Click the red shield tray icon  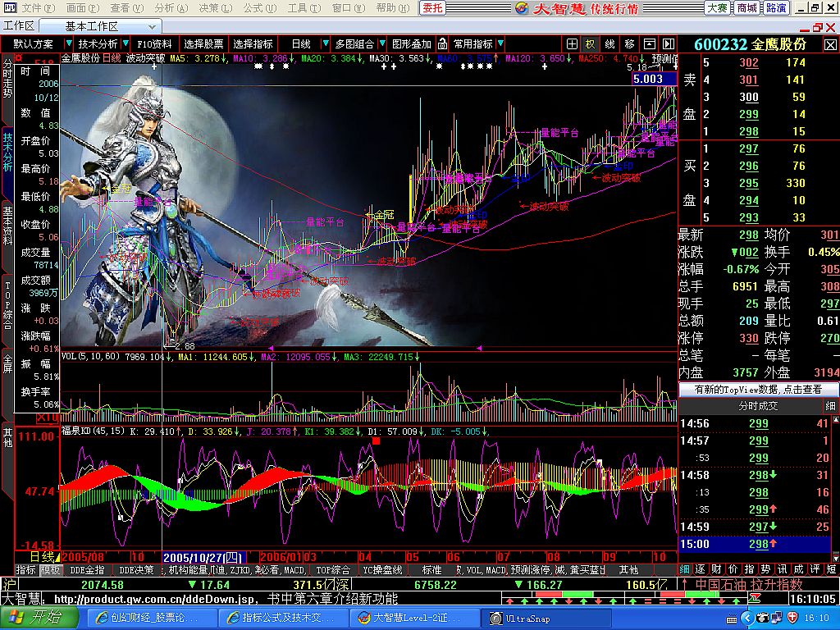[792, 619]
